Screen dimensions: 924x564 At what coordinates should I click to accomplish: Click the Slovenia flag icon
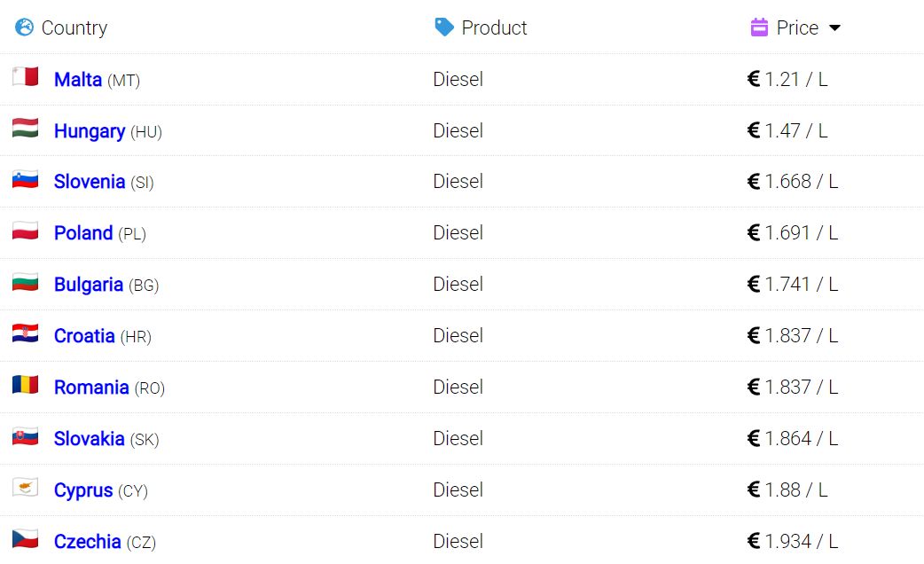pos(26,179)
